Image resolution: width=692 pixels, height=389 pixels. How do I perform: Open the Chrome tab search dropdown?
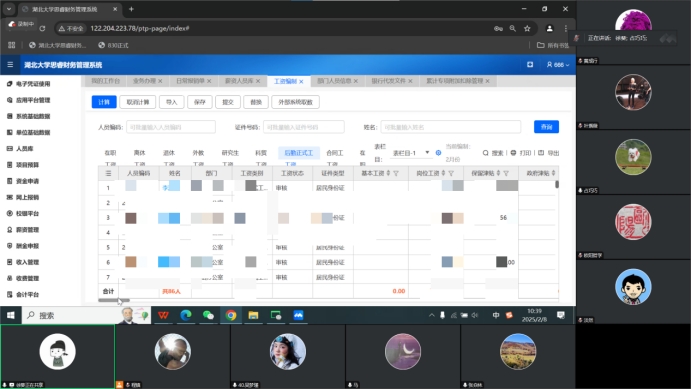[9, 9]
